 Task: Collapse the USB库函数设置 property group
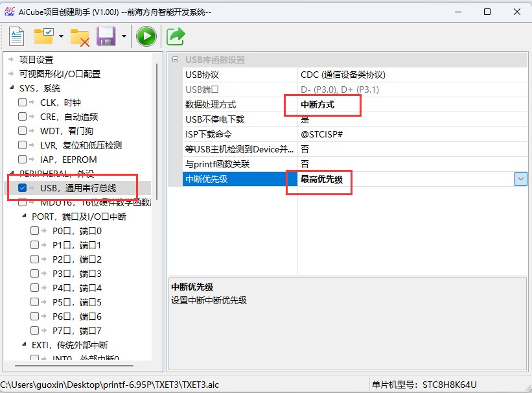click(x=175, y=60)
